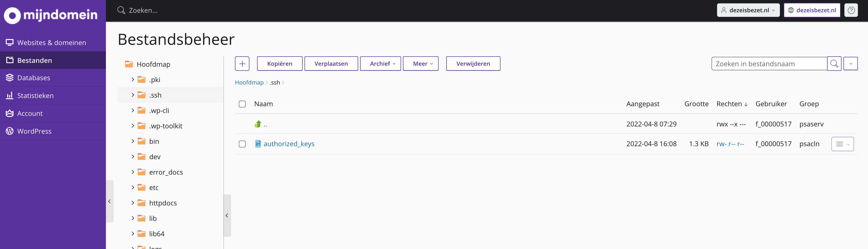
Task: Open the Meer dropdown menu
Action: [x=420, y=64]
